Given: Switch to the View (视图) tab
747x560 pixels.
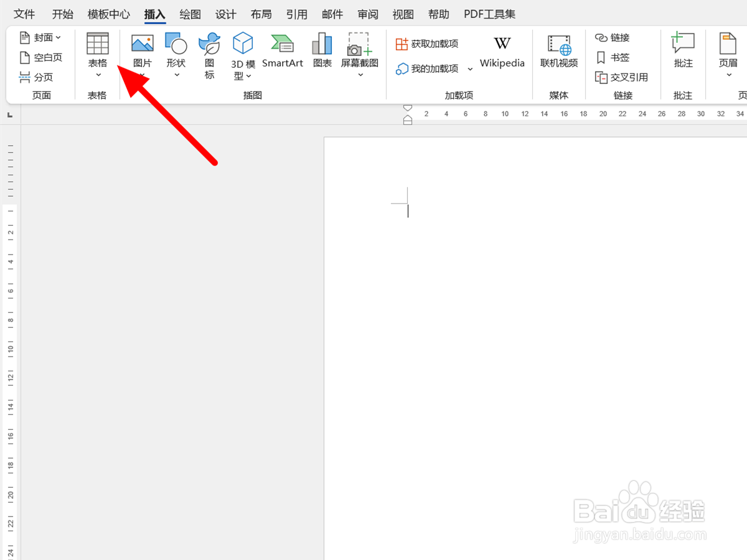Looking at the screenshot, I should [x=403, y=14].
